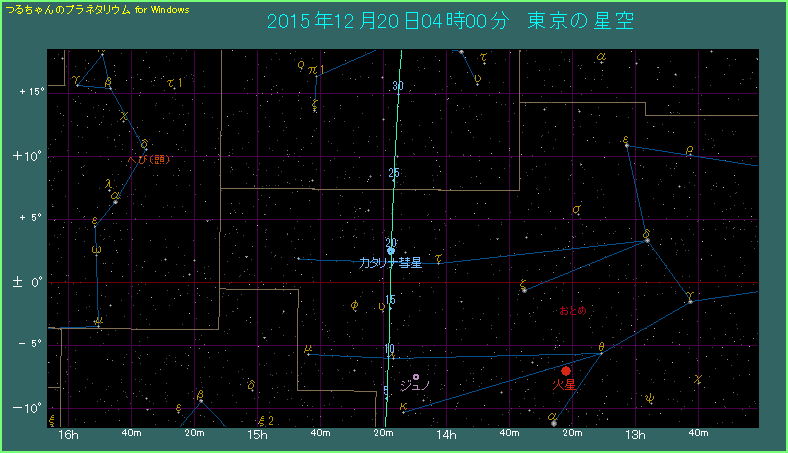The image size is (788, 453).
Task: Click the 14h right ascension label
Action: coord(446,434)
